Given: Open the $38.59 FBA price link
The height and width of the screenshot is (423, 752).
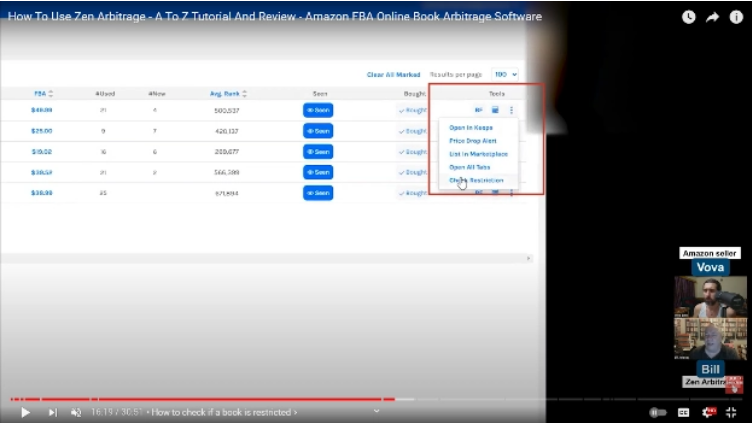Looking at the screenshot, I should point(42,172).
